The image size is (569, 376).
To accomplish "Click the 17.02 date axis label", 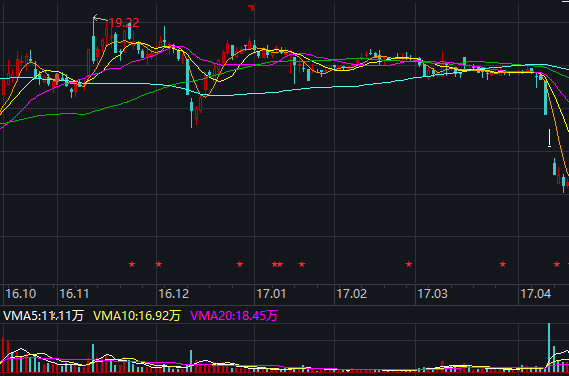I will point(352,294).
